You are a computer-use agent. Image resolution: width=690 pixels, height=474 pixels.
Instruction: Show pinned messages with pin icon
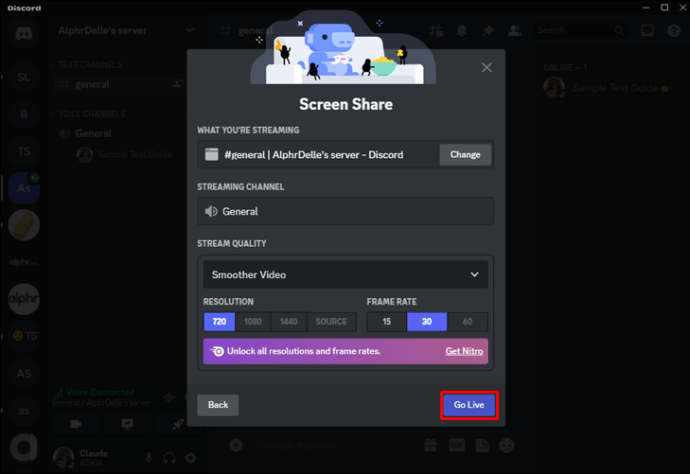click(488, 30)
